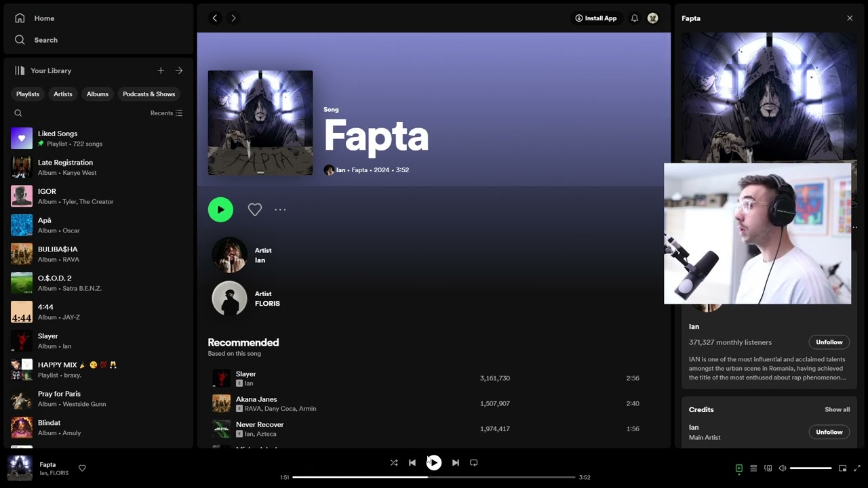Viewport: 868px width, 488px height.
Task: Unfollow Ian in the Credits section
Action: point(829,432)
